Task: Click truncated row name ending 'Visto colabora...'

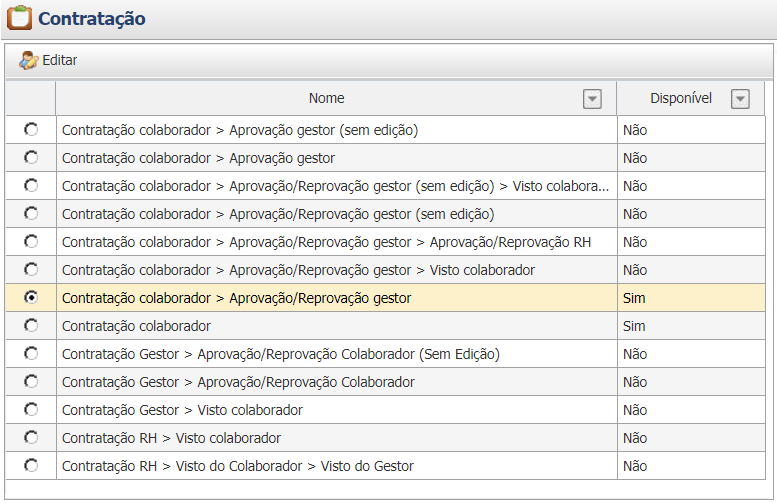Action: point(335,186)
